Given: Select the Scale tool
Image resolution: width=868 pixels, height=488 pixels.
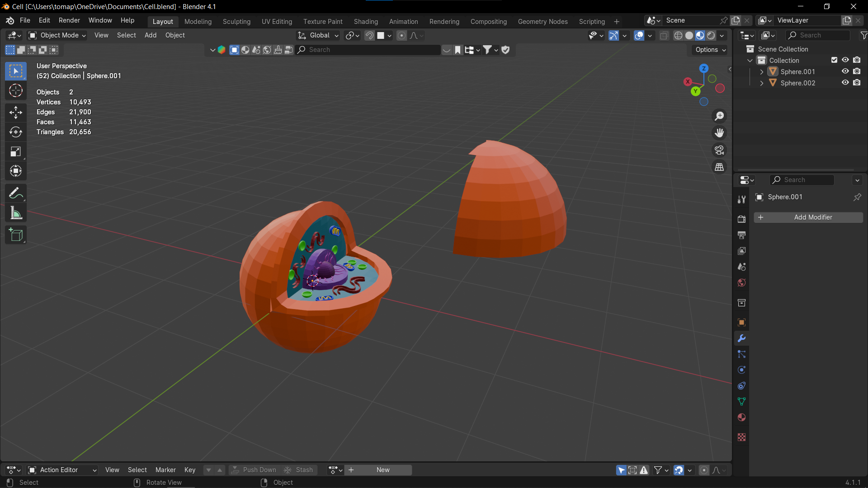Looking at the screenshot, I should click(x=16, y=152).
